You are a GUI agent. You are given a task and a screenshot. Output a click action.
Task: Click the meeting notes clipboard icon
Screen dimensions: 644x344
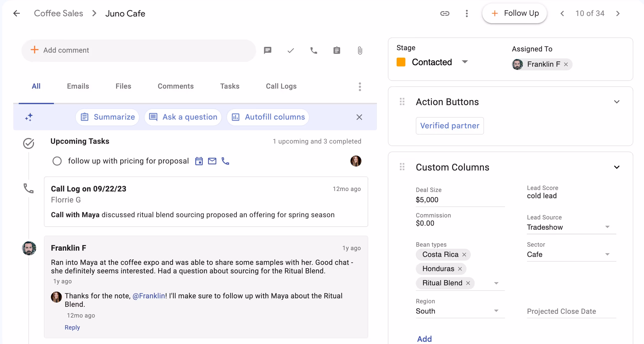click(x=337, y=50)
